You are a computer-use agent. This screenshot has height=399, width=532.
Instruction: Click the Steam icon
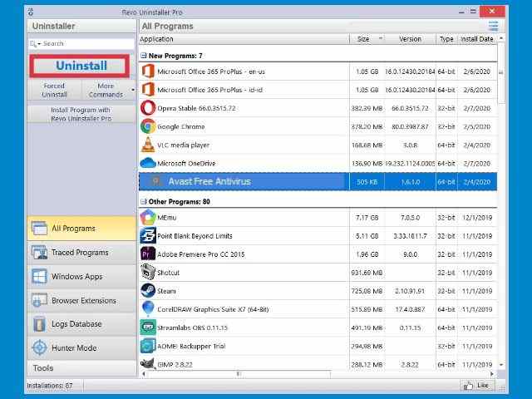[x=148, y=291]
